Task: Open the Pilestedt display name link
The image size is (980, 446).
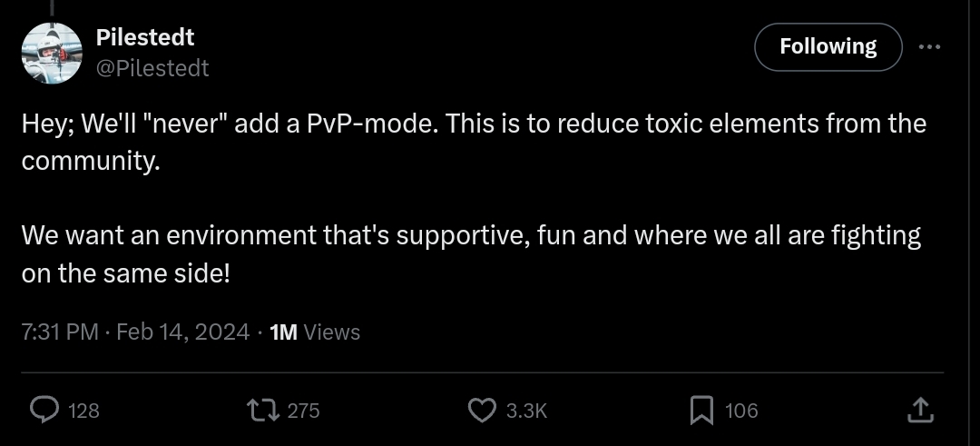Action: coord(145,37)
